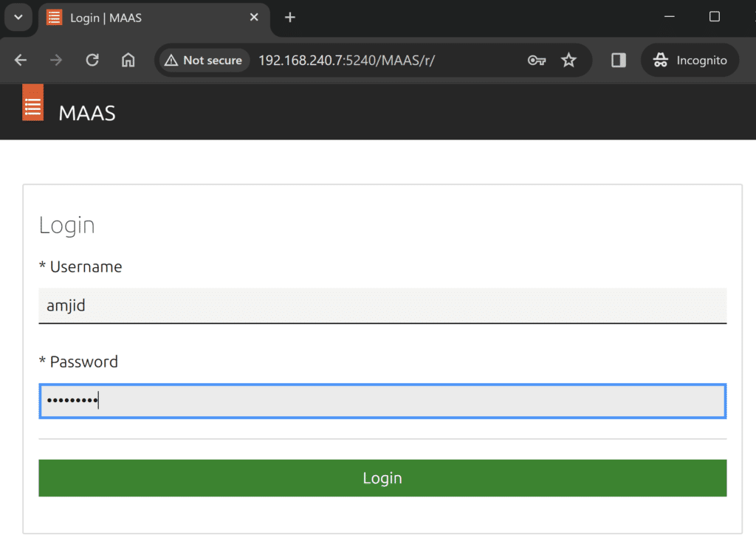Open the Incognito indicator menu
The image size is (756, 549).
pos(690,61)
